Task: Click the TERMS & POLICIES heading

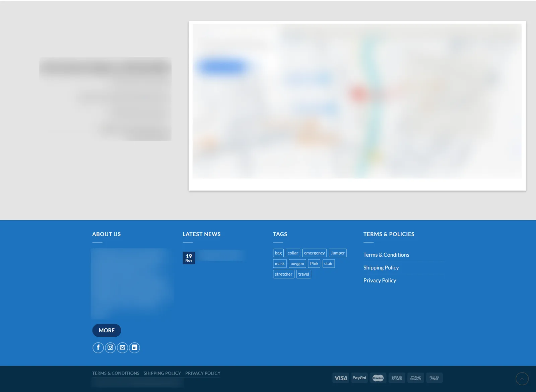Action: tap(389, 234)
